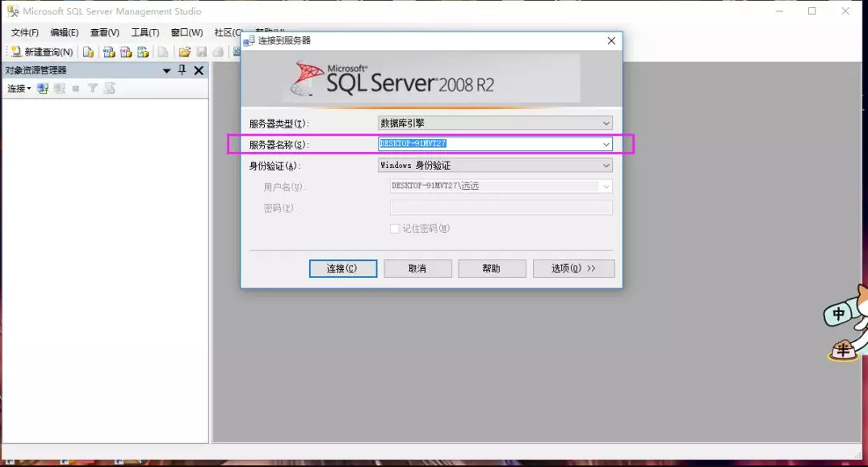Click the Save disk icon in toolbar

(x=202, y=52)
